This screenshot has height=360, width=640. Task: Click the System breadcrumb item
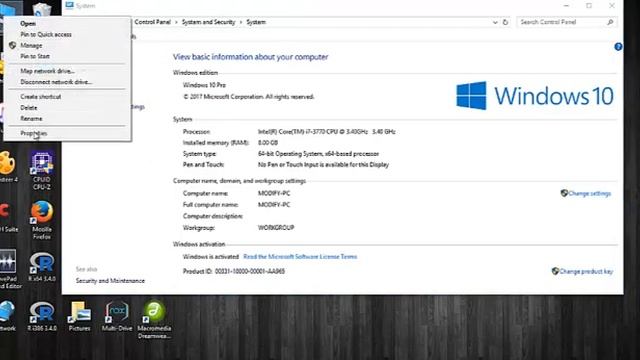[256, 22]
